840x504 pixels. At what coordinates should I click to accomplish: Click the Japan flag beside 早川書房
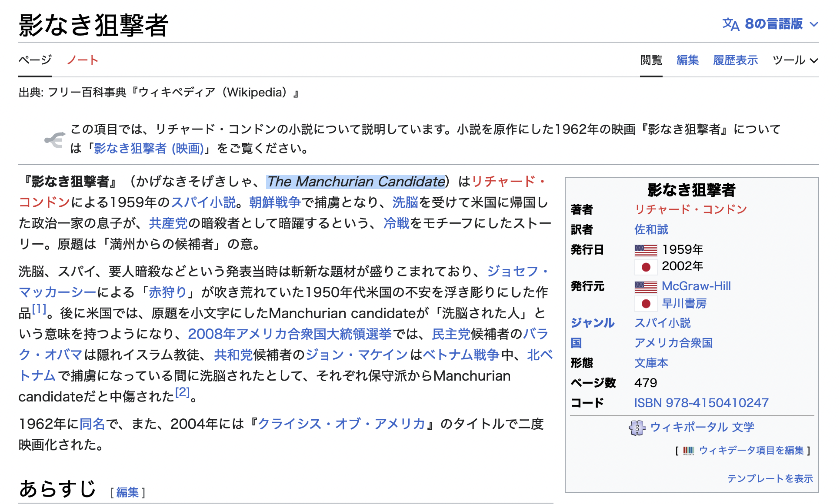(646, 303)
